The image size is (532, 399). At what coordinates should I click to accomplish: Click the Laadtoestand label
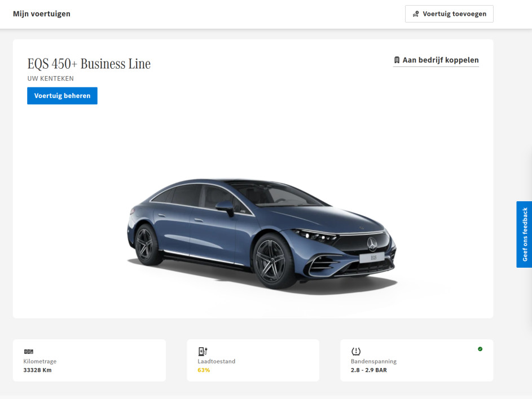click(x=216, y=361)
